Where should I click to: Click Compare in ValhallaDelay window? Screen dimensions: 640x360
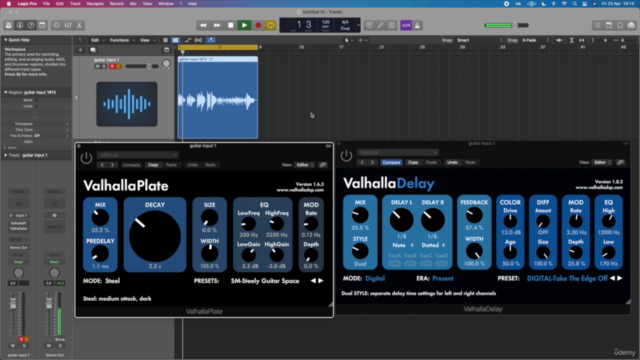[391, 162]
